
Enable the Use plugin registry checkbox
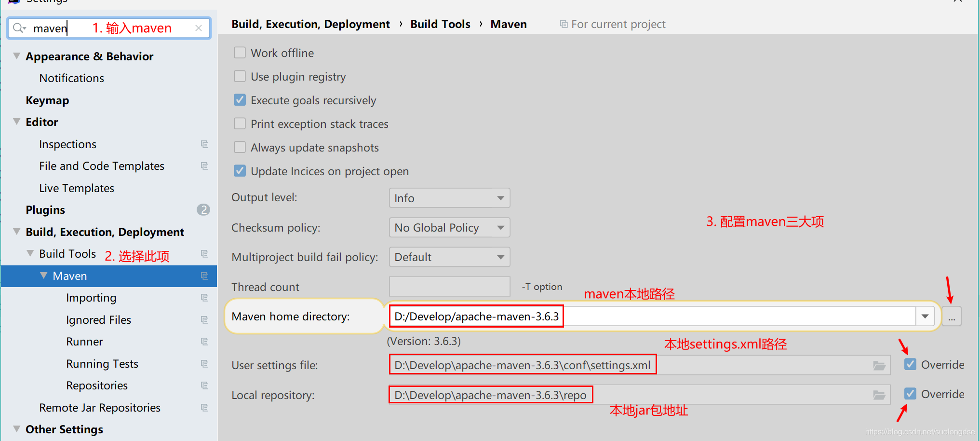click(240, 76)
